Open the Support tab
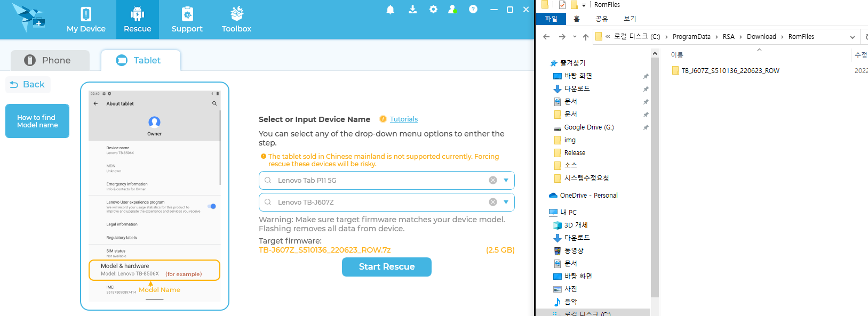 coord(187,20)
